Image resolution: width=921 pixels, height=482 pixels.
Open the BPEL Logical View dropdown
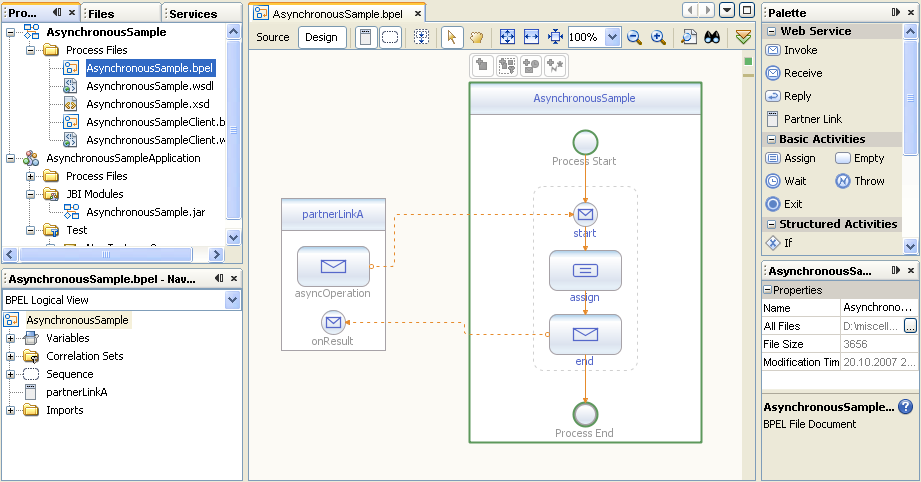(233, 300)
